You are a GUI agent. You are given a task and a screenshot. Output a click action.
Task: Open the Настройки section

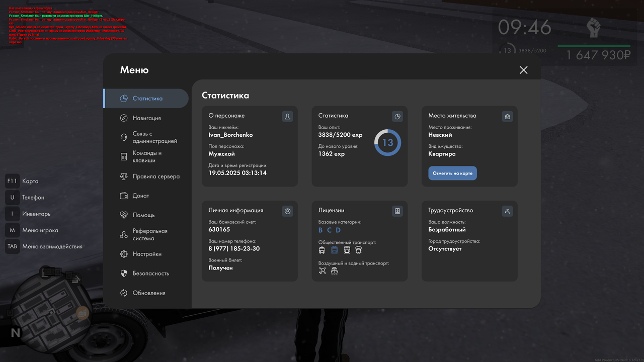click(146, 254)
